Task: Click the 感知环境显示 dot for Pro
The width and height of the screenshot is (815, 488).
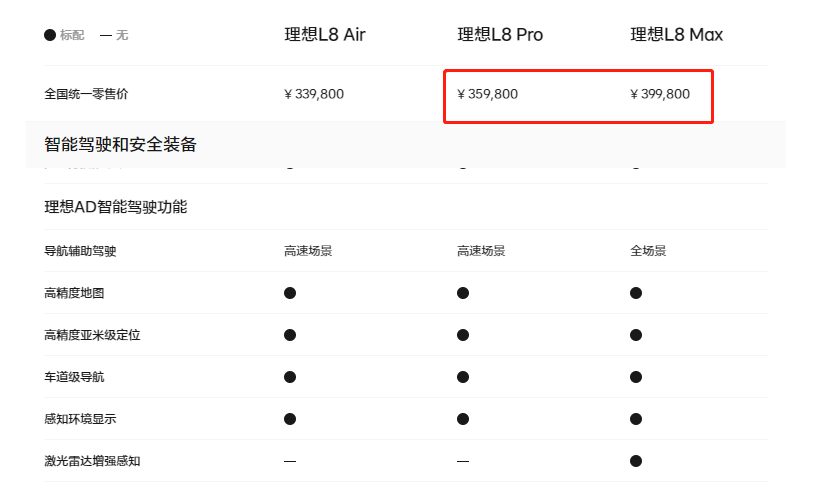Action: (463, 419)
